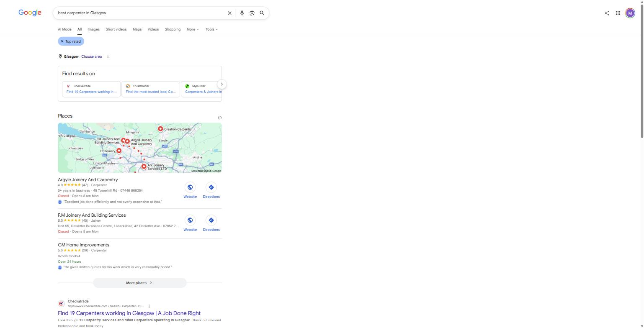Click the Google logo
644x328 pixels.
[x=30, y=13]
